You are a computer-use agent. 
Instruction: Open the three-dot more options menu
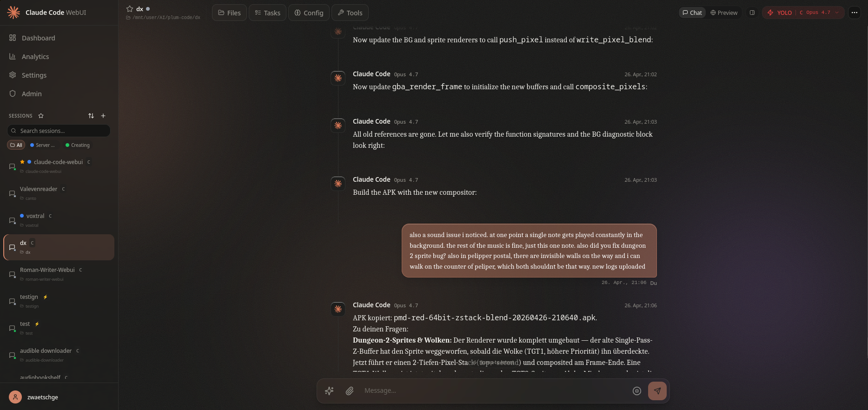pos(855,13)
